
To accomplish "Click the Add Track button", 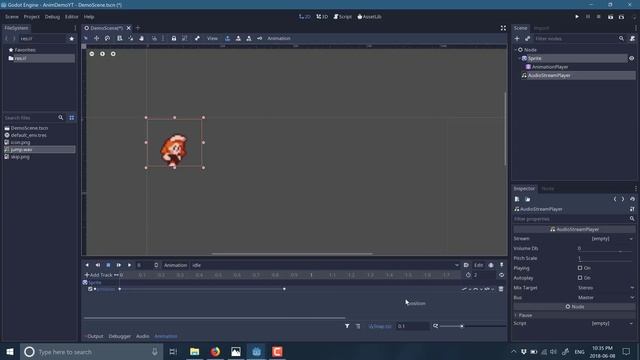I will coord(98,275).
